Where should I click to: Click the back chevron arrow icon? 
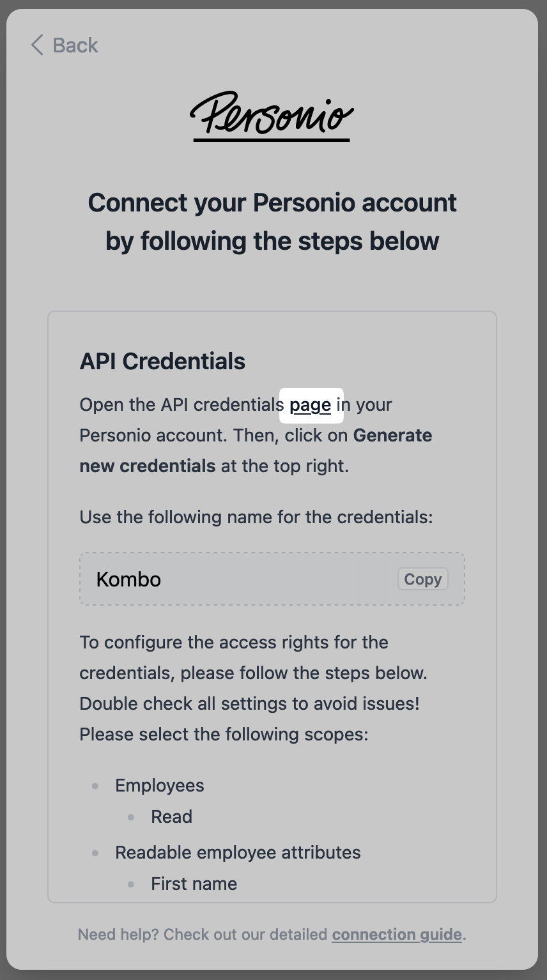pos(37,45)
